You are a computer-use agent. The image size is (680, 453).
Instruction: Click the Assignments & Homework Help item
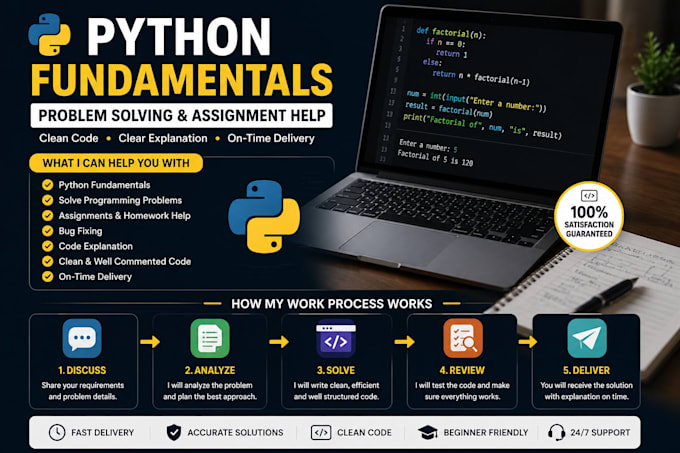[x=124, y=215]
